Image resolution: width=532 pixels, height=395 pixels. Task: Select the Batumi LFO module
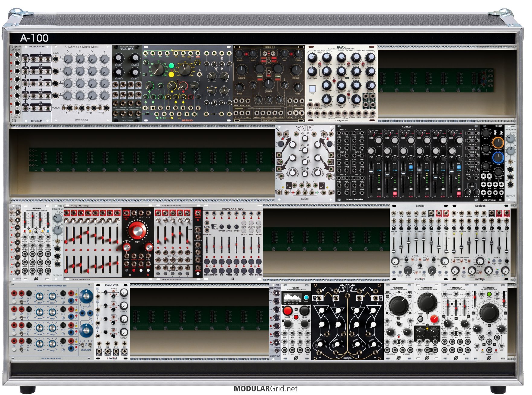point(37,242)
